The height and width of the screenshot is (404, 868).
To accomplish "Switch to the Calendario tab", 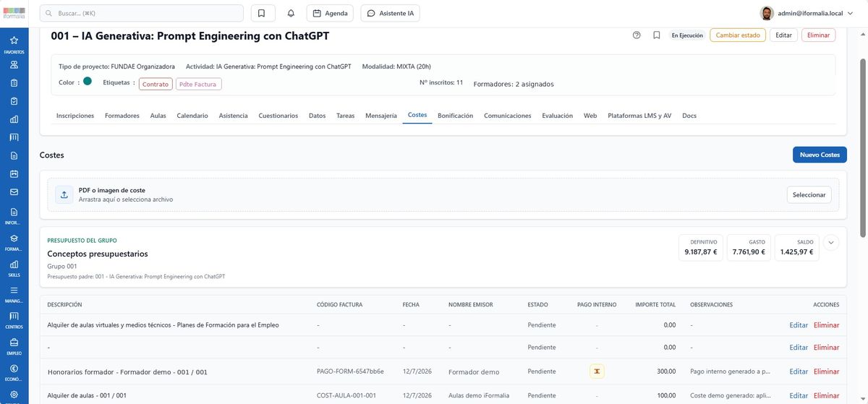I will 192,116.
